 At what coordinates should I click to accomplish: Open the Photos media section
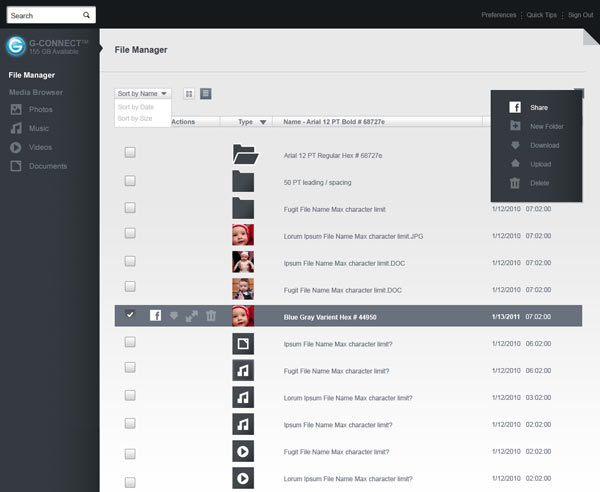[40, 109]
